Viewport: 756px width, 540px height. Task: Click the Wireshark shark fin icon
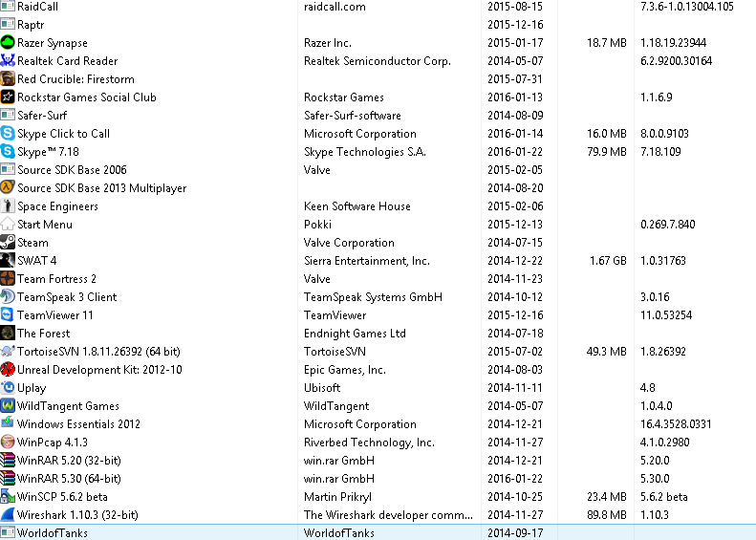click(8, 514)
